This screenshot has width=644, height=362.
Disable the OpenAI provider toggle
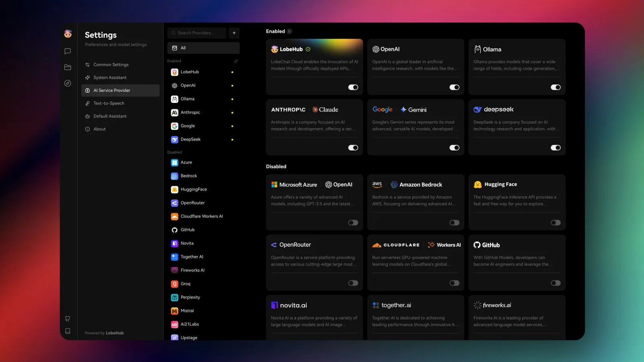point(454,87)
